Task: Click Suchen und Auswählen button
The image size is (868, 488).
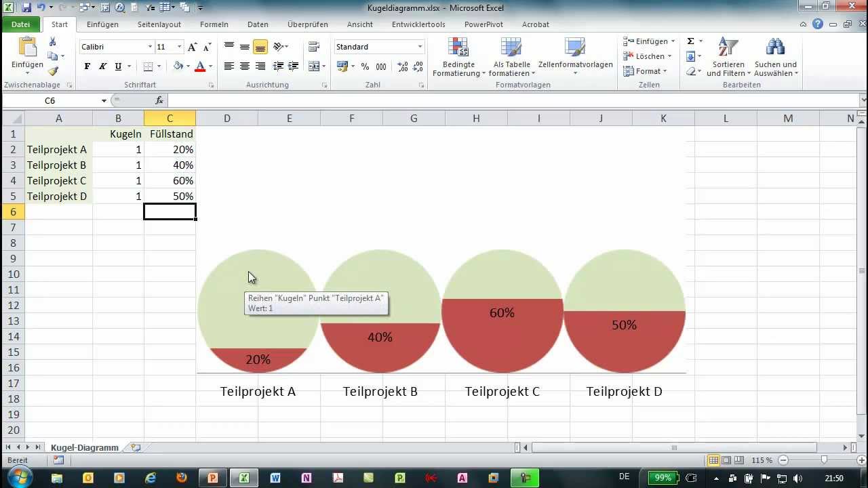Action: click(776, 58)
